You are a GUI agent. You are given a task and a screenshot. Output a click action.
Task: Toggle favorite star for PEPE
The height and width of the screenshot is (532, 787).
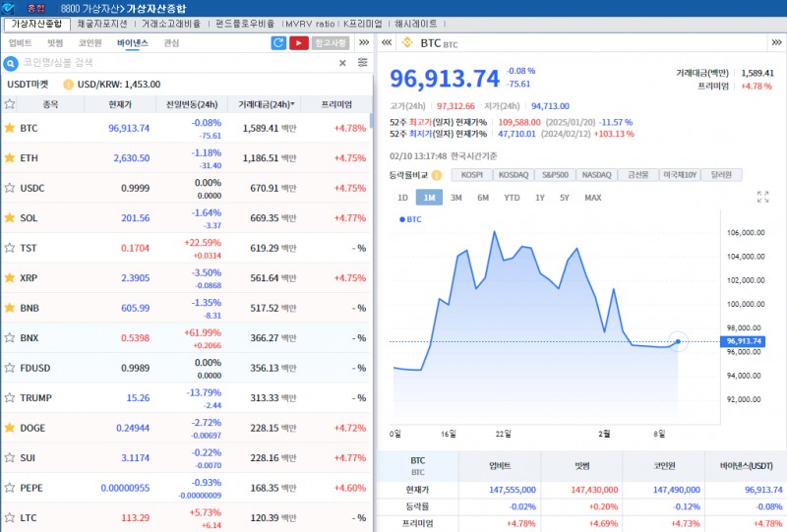point(10,488)
